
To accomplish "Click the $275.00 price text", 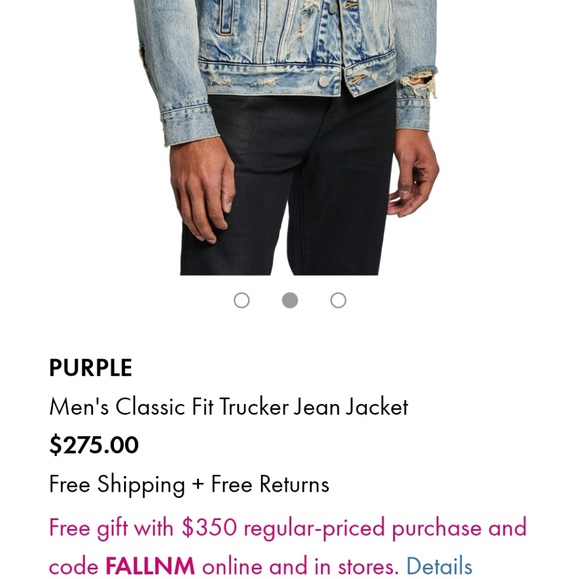I will [x=94, y=445].
